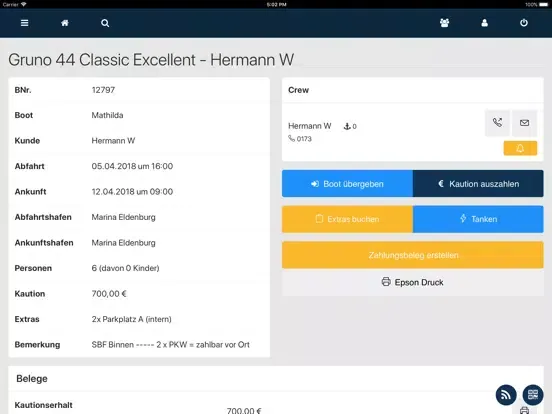Click Ankunftshafen value Marina Eldenburg

click(x=124, y=243)
